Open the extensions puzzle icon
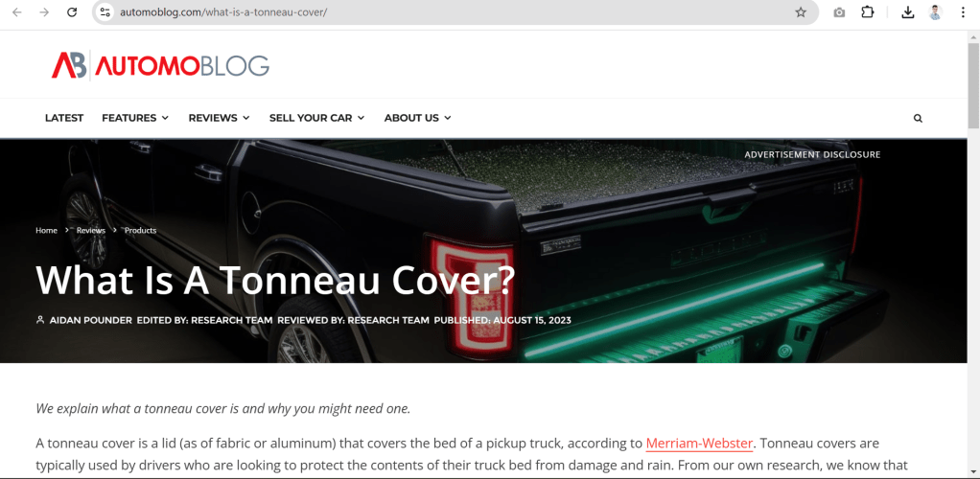Screen dimensions: 980x479 868,12
